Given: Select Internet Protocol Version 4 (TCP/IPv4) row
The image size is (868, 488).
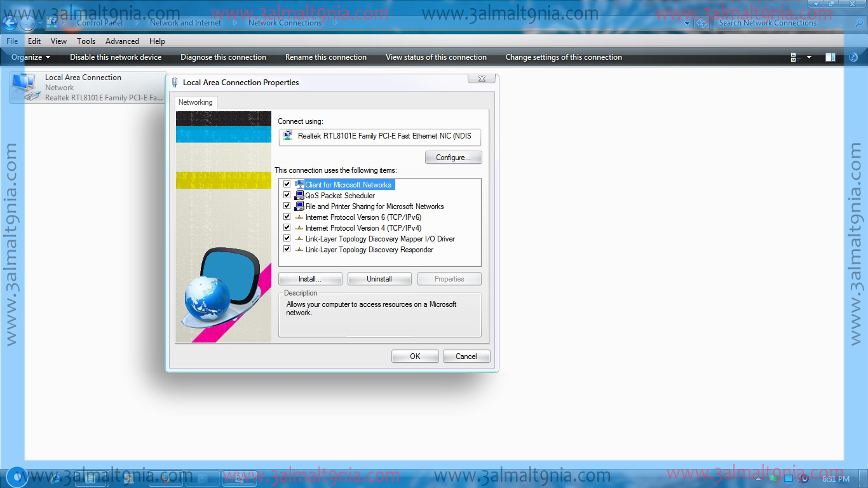Looking at the screenshot, I should point(379,228).
